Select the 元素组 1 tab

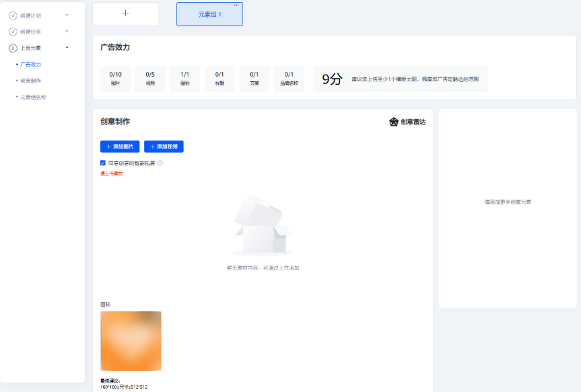(210, 14)
